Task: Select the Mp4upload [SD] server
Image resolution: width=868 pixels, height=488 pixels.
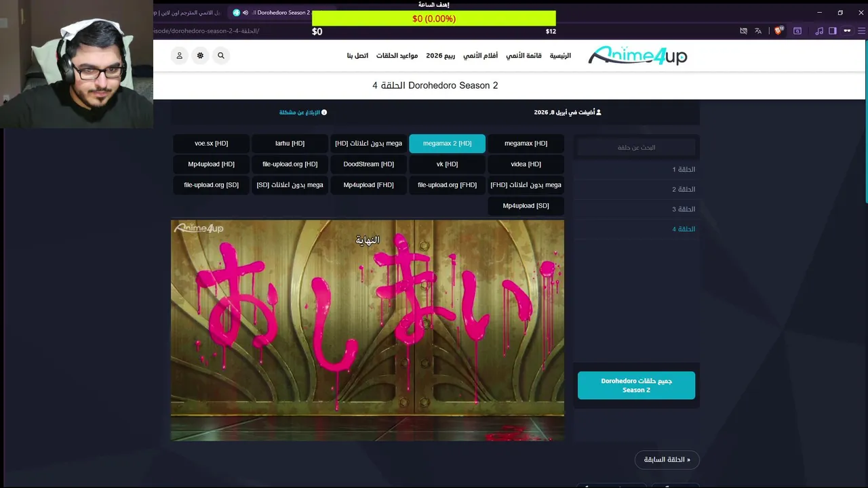Action: tap(526, 205)
